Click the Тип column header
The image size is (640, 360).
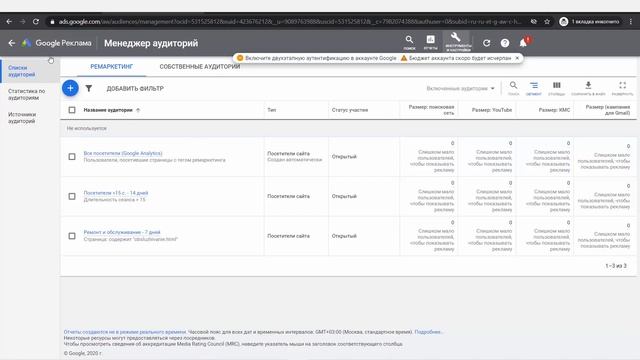tap(271, 110)
